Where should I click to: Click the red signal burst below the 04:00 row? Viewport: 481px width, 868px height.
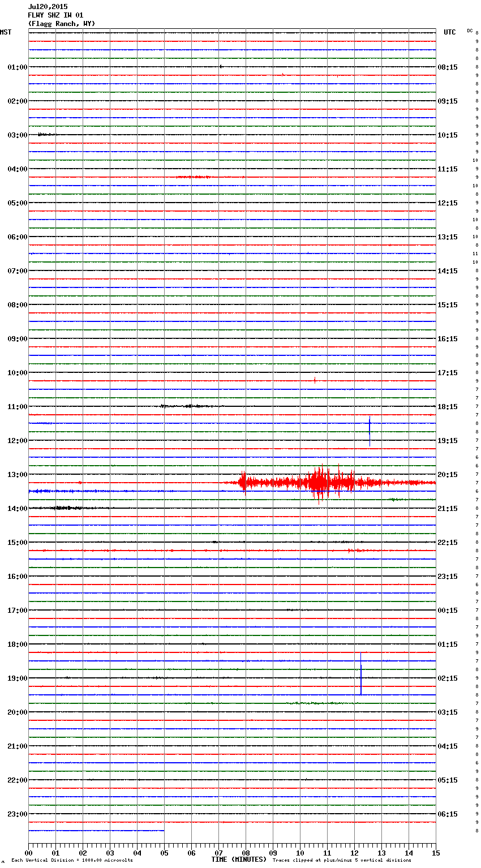[x=194, y=177]
